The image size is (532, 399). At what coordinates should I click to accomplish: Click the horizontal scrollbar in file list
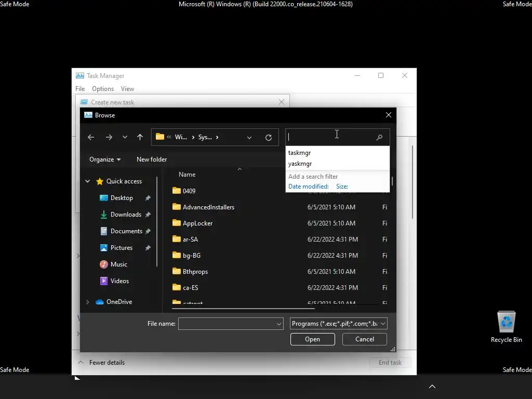click(x=243, y=309)
